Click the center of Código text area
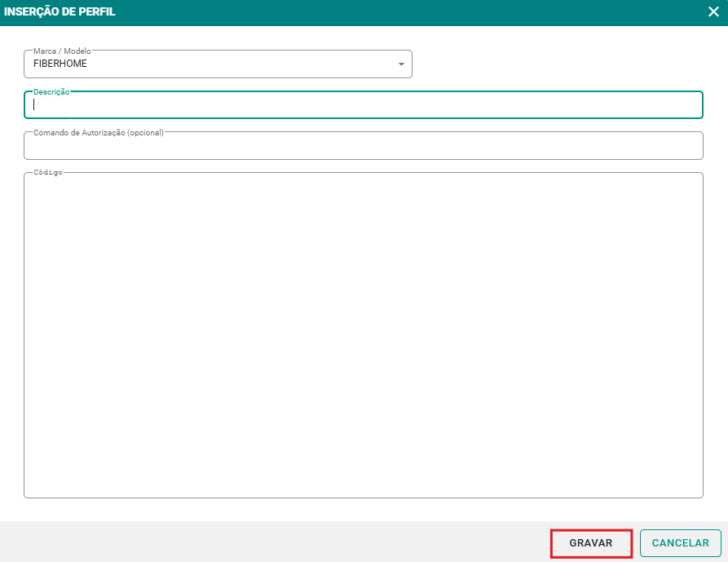Screen dimensions: 728x562 point(363,334)
